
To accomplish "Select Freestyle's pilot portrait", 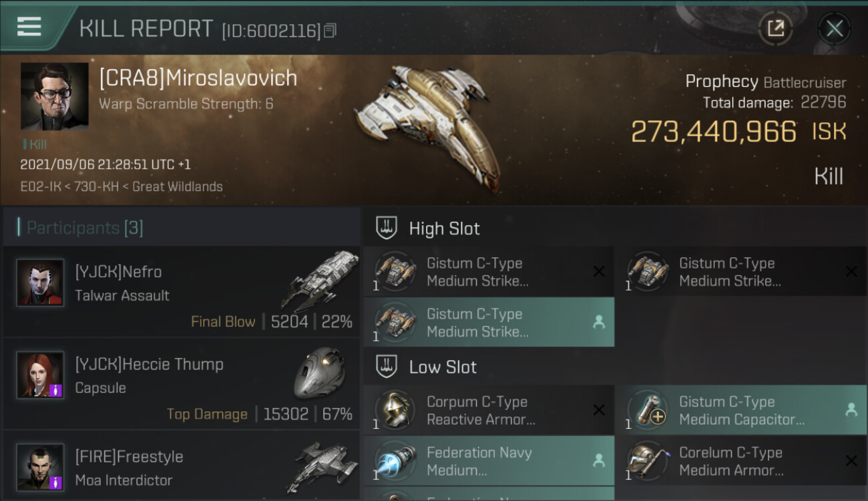I will [x=40, y=467].
